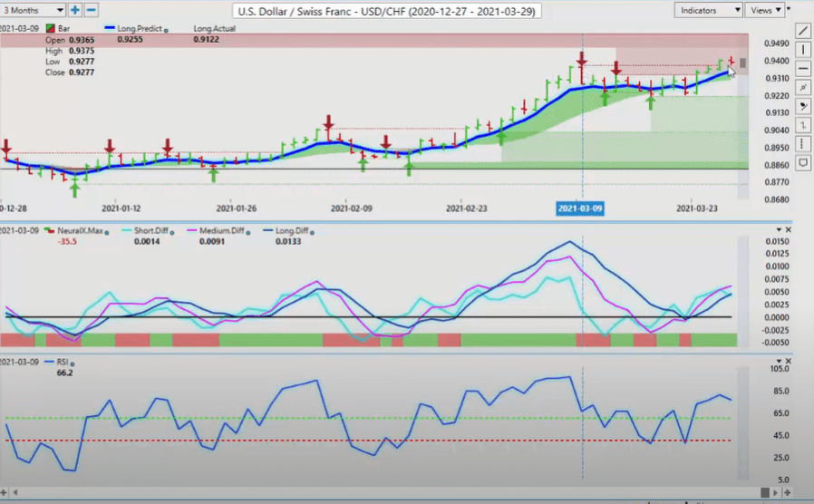The height and width of the screenshot is (504, 814).
Task: Click the Close value 0.9277
Action: point(82,73)
